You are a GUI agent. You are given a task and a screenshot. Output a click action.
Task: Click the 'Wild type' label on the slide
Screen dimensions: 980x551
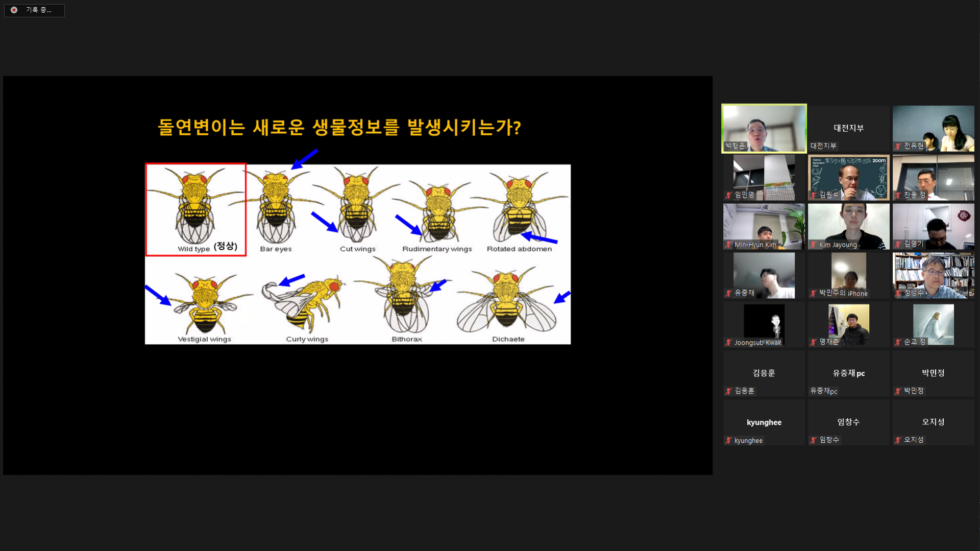pyautogui.click(x=194, y=249)
